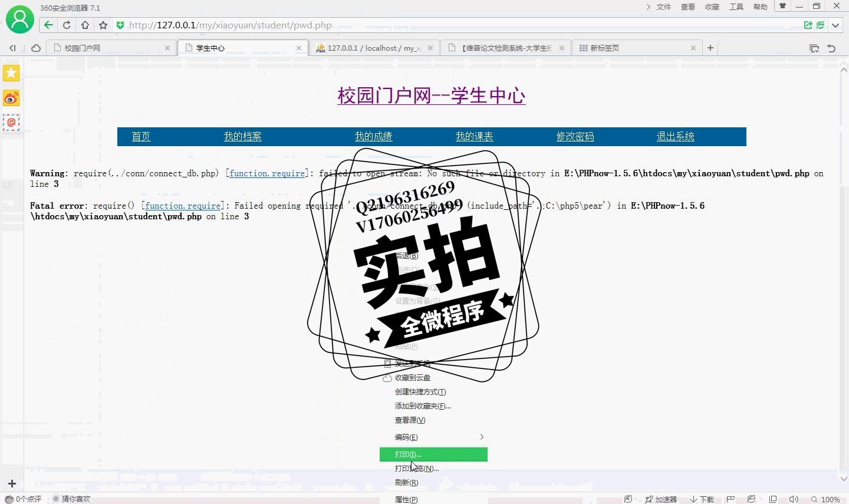Click the sidebar add plus button

click(x=12, y=484)
